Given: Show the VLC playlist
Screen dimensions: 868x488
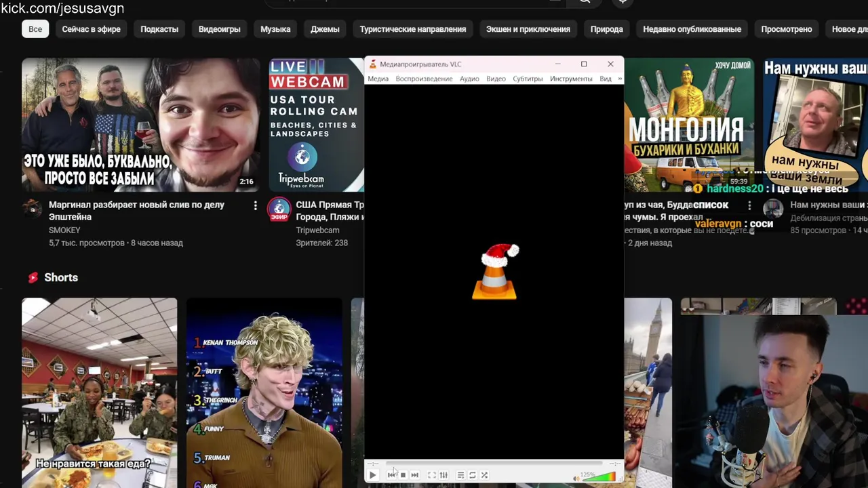Looking at the screenshot, I should 460,475.
